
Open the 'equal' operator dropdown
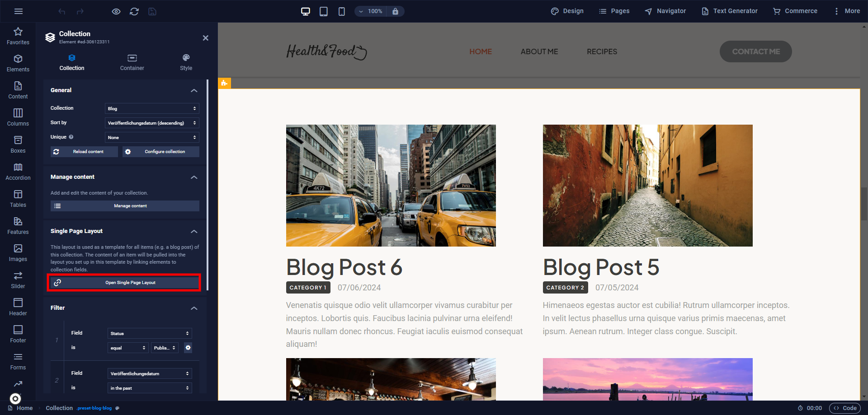click(x=128, y=348)
